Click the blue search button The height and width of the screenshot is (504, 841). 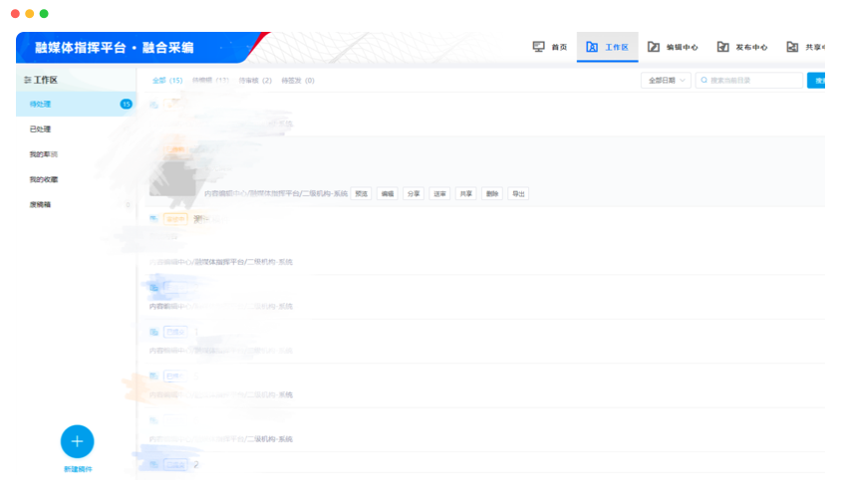[x=816, y=81]
